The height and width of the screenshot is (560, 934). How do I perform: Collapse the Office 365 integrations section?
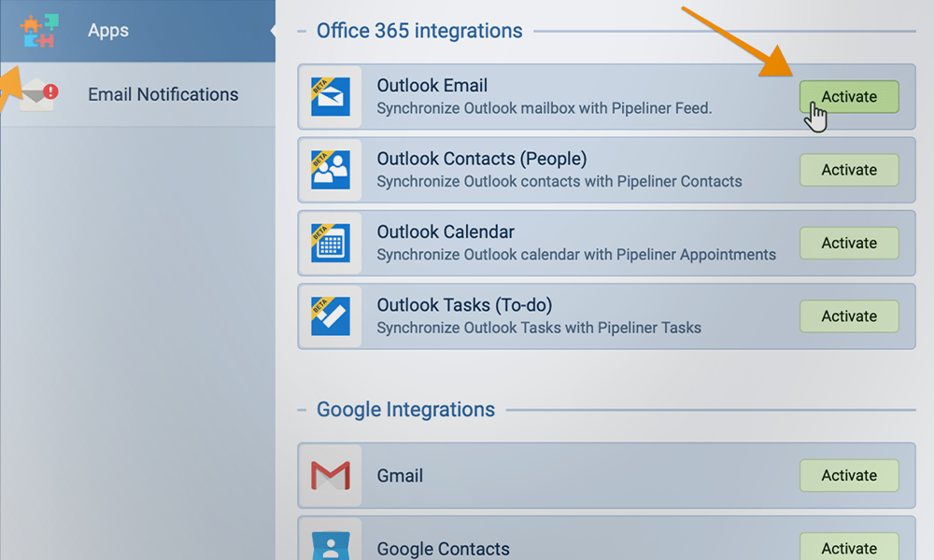[303, 32]
